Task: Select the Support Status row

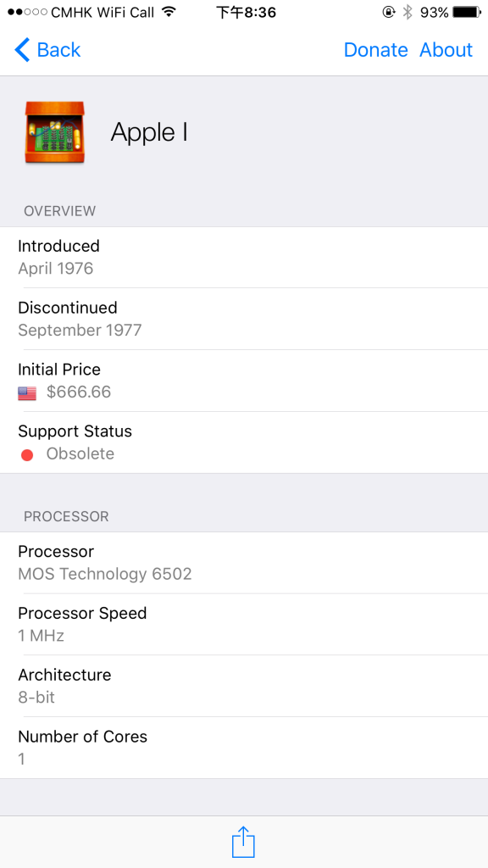Action: coord(244,442)
